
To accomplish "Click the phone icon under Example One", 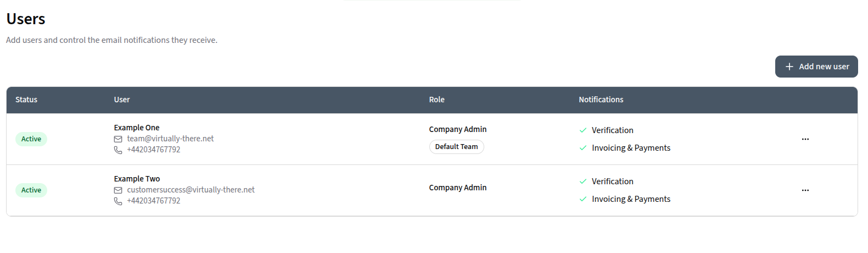I will pyautogui.click(x=118, y=150).
